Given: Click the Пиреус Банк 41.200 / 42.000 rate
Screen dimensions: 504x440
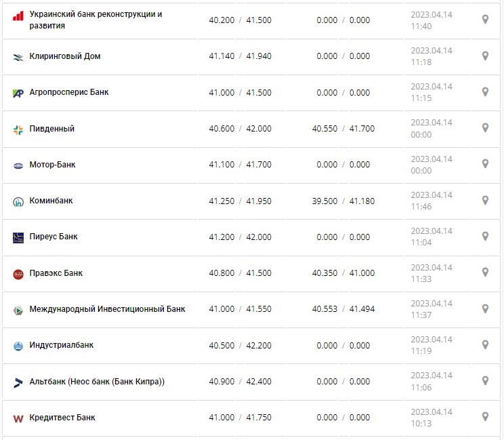Looking at the screenshot, I should pos(240,237).
